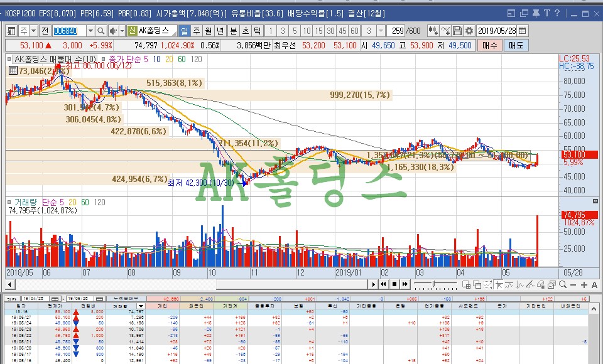Image resolution: width=603 pixels, height=364 pixels.
Task: Click the plus zoom-in icon
Action: point(584,284)
